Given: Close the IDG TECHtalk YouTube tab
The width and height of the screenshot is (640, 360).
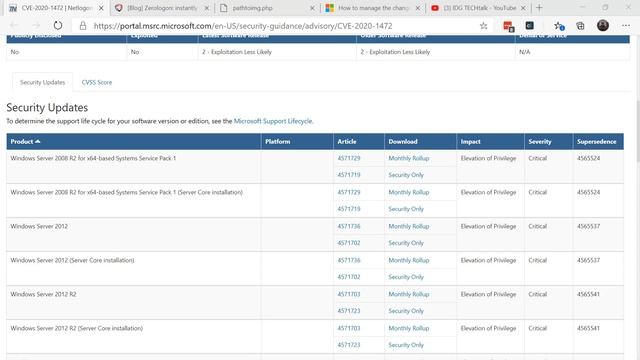Looking at the screenshot, I should pos(523,8).
